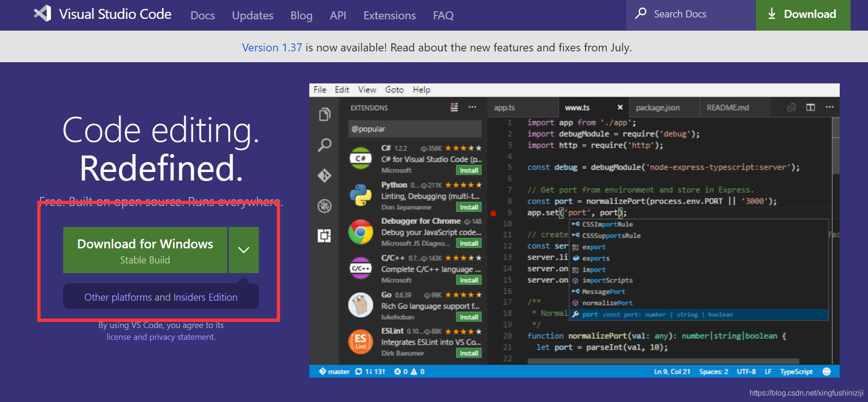The image size is (868, 402).
Task: Click the smiley feedback icon in status bar
Action: [826, 371]
